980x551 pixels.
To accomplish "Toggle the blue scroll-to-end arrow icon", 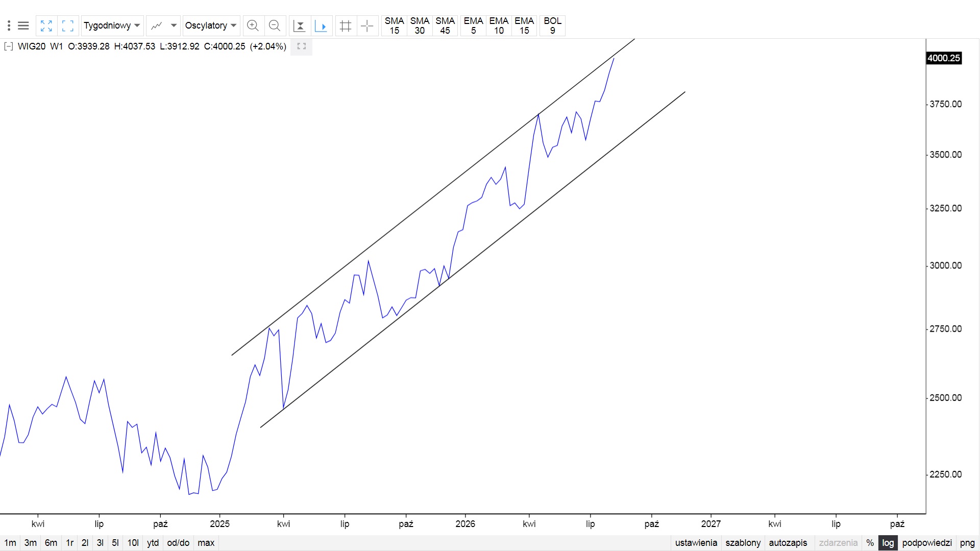I will [322, 26].
